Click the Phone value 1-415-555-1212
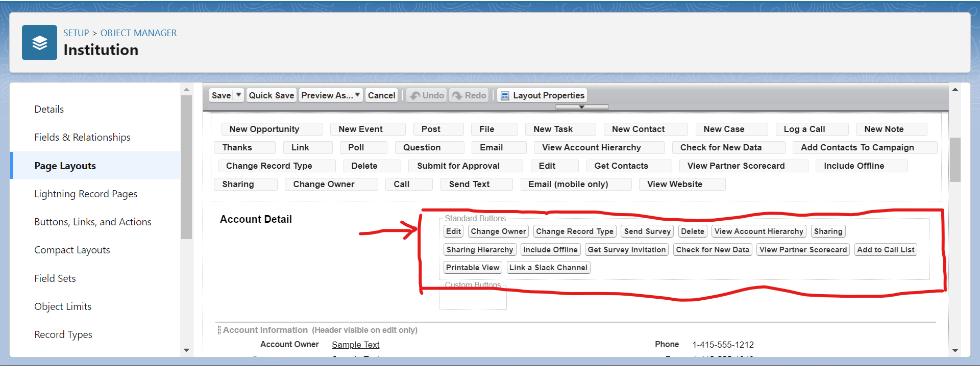The width and height of the screenshot is (980, 366). point(723,345)
